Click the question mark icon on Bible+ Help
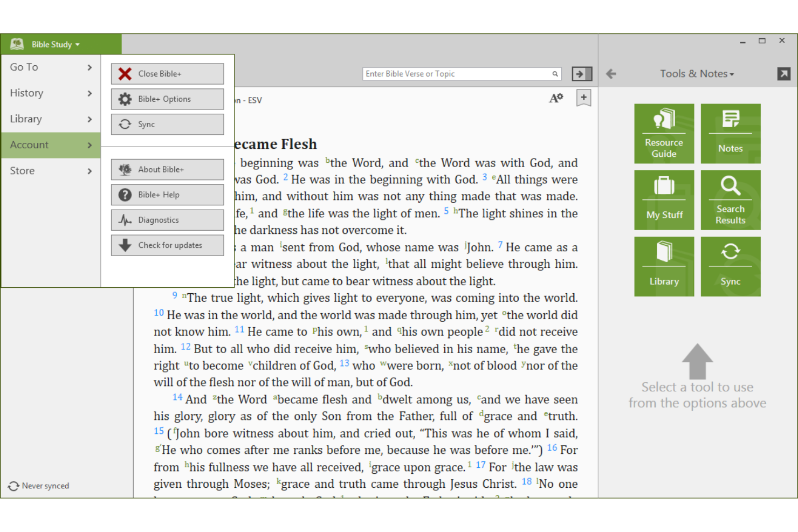 pos(125,195)
